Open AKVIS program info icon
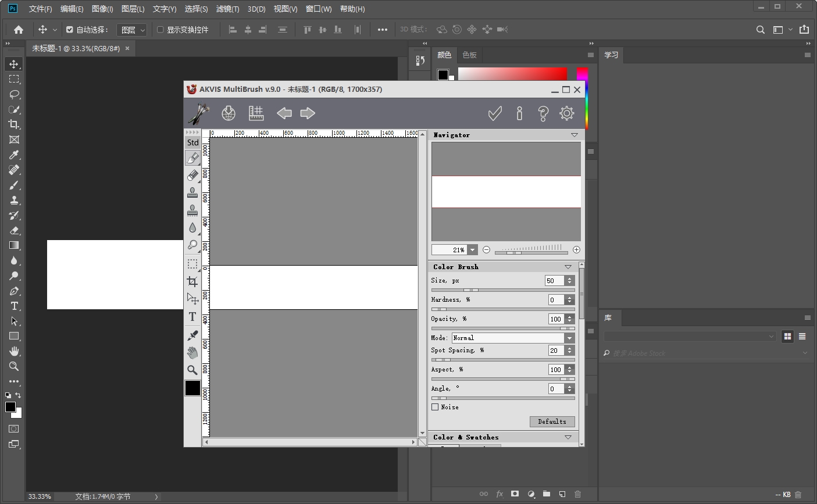This screenshot has height=504, width=817. click(519, 113)
